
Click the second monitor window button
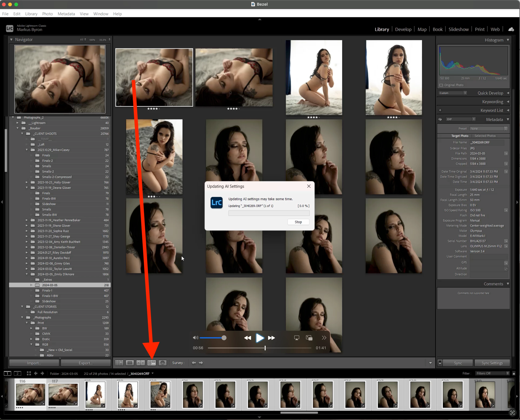tap(17, 373)
